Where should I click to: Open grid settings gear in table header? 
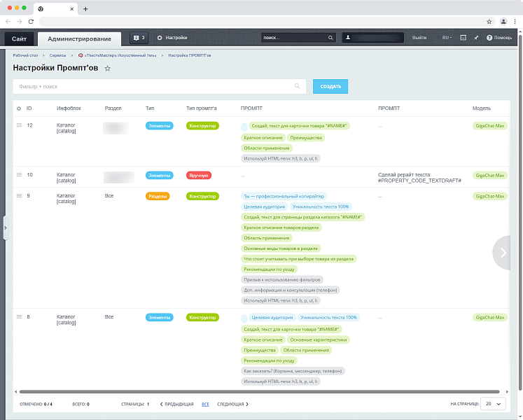[19, 108]
